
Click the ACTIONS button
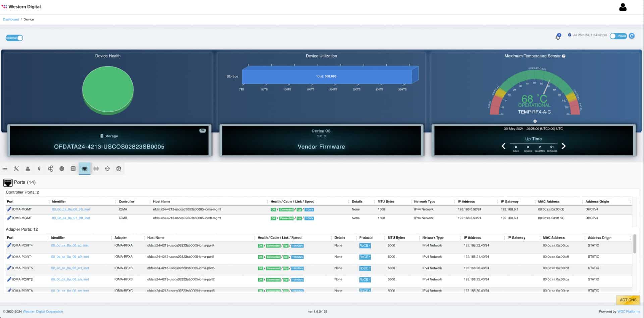pyautogui.click(x=628, y=300)
